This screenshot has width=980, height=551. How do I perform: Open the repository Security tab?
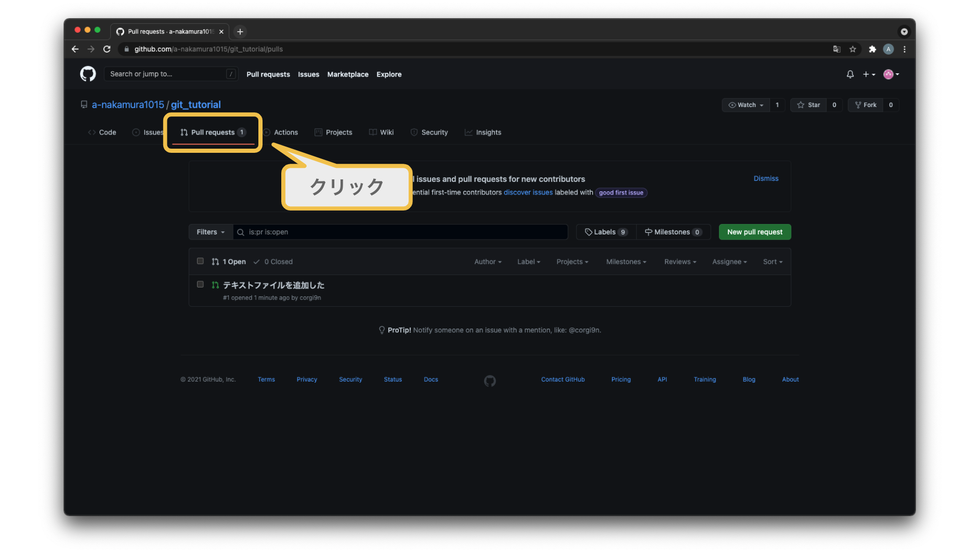point(429,133)
